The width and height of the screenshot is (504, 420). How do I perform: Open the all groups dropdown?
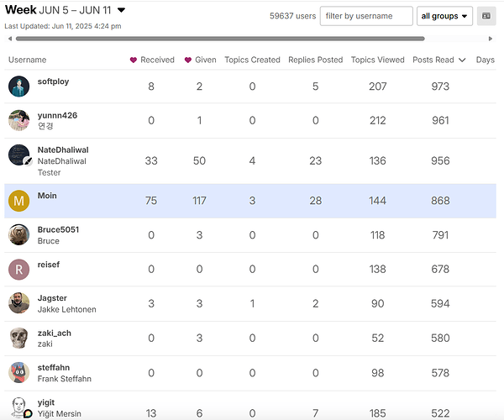(x=444, y=16)
